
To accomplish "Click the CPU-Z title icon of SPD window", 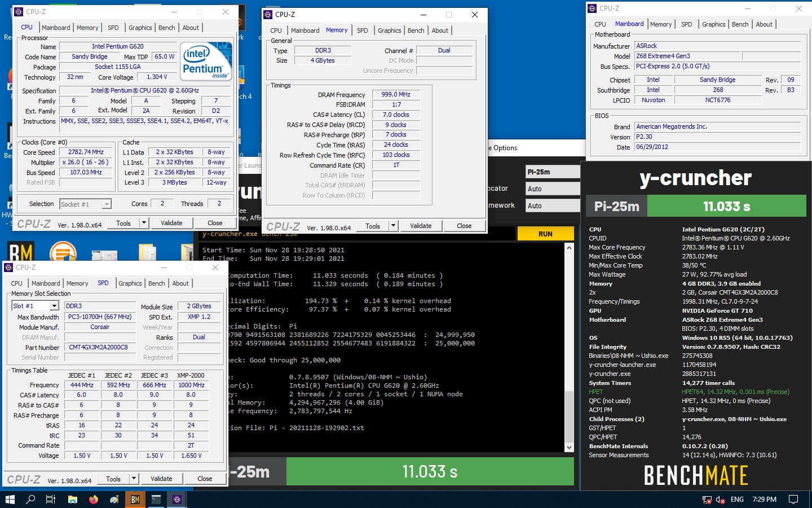I will point(9,268).
